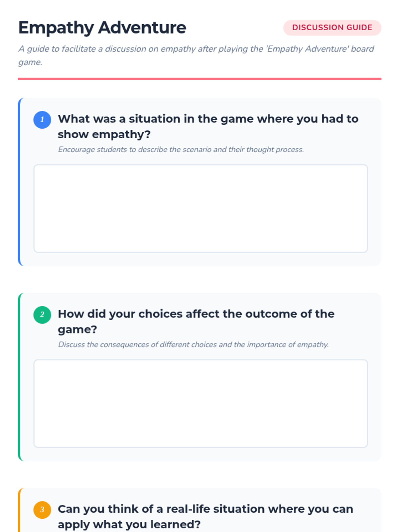Viewport: 399px width, 532px height.
Task: Click the hint 'Discuss the consequences of different choices'
Action: [193, 344]
